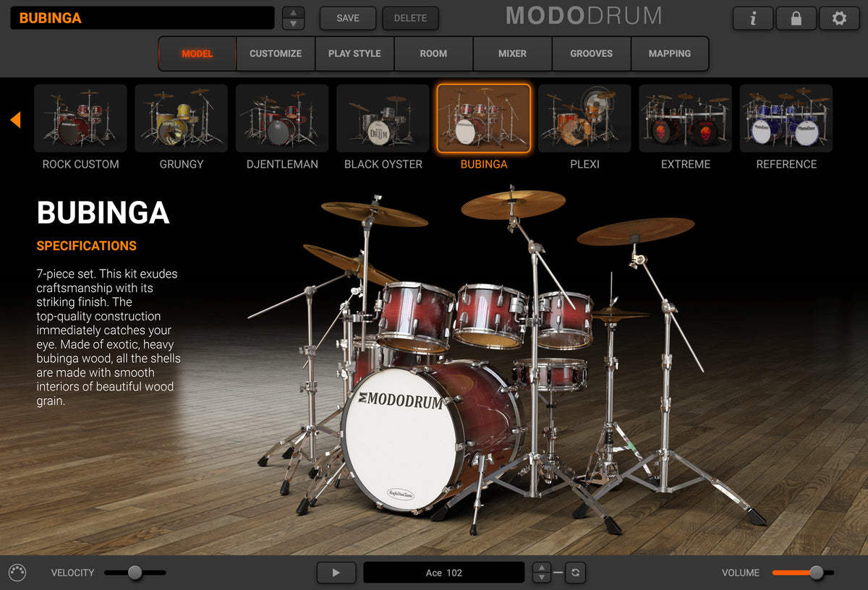The height and width of the screenshot is (590, 868).
Task: Click the groove loop refresh icon
Action: (x=575, y=573)
